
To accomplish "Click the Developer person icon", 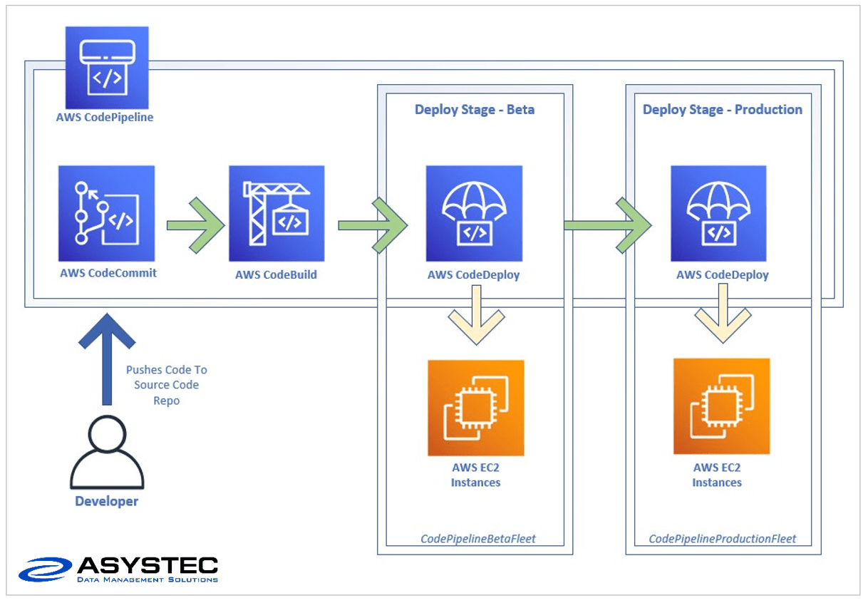I will coord(107,453).
